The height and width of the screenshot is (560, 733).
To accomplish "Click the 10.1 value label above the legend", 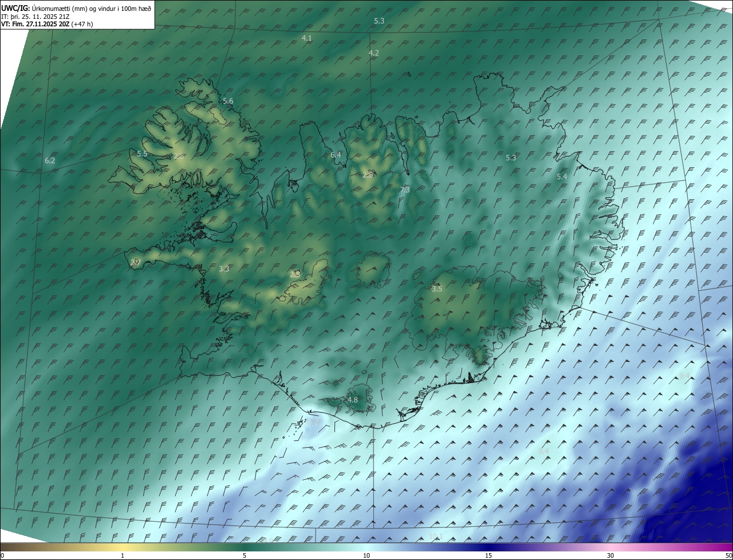I will (x=436, y=537).
